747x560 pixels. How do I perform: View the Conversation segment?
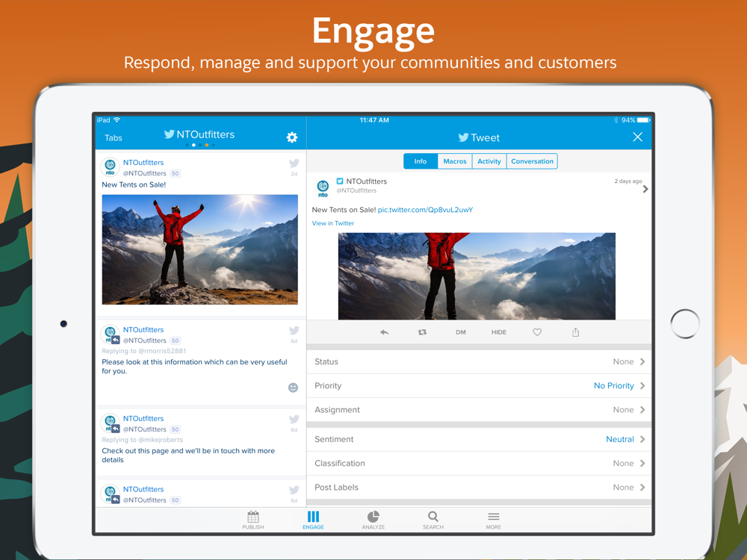pyautogui.click(x=532, y=161)
